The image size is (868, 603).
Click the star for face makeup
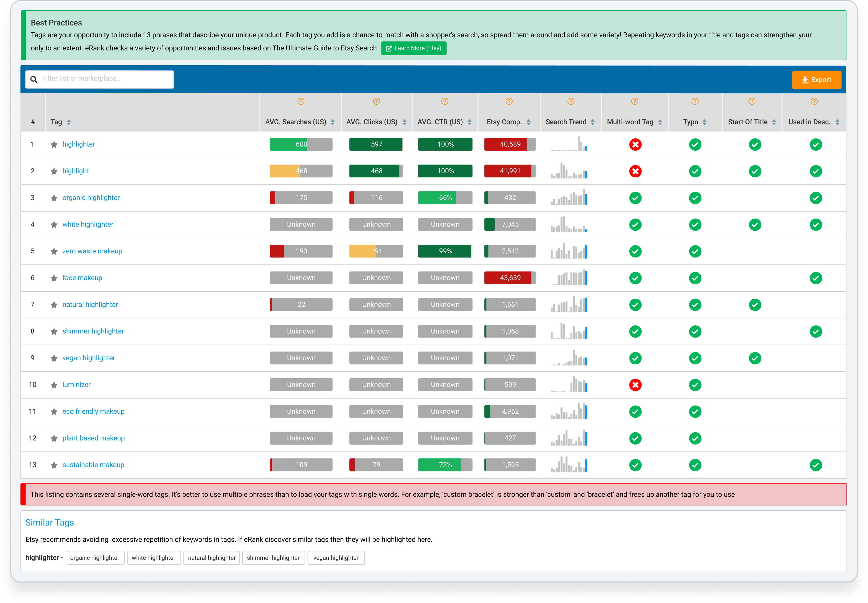[x=54, y=278]
